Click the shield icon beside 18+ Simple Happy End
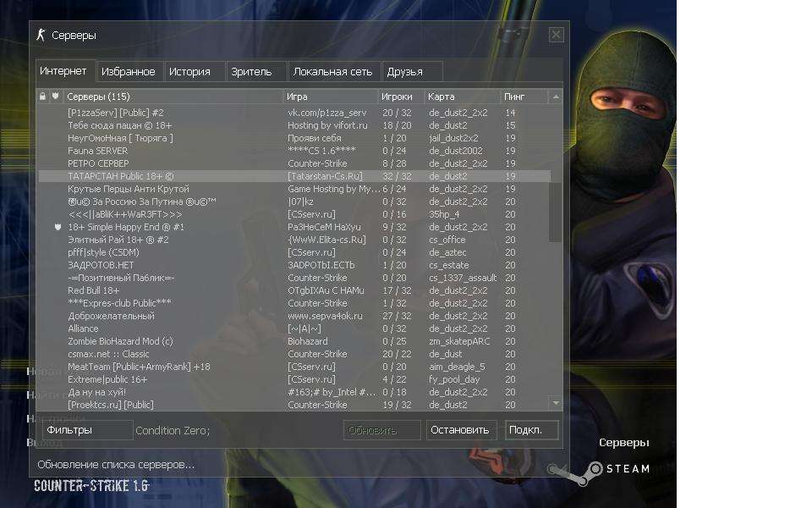Viewport: 812px width, 508px height. click(58, 227)
